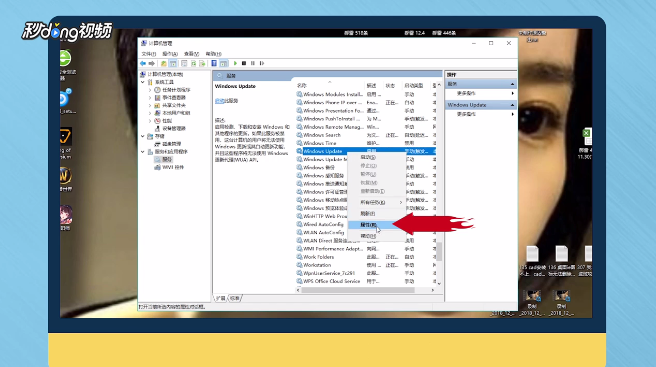The image size is (656, 367).
Task: Sort by the 启动类型 column header
Action: 416,85
